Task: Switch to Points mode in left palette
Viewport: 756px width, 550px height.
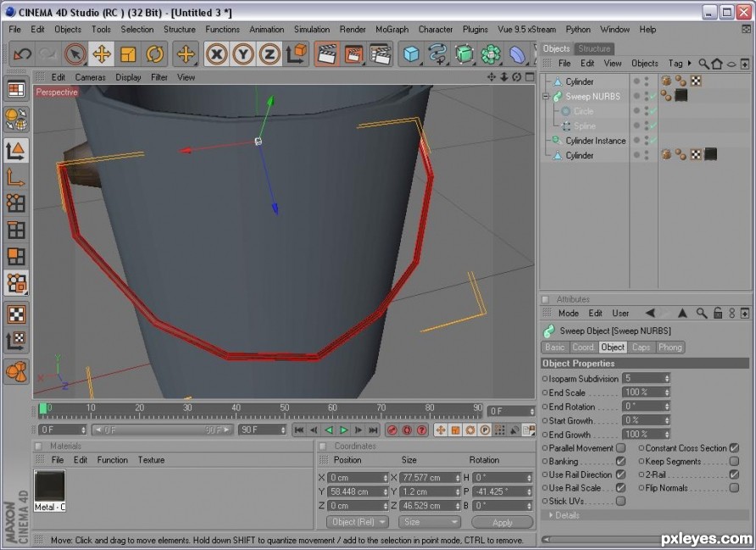Action: pos(16,204)
